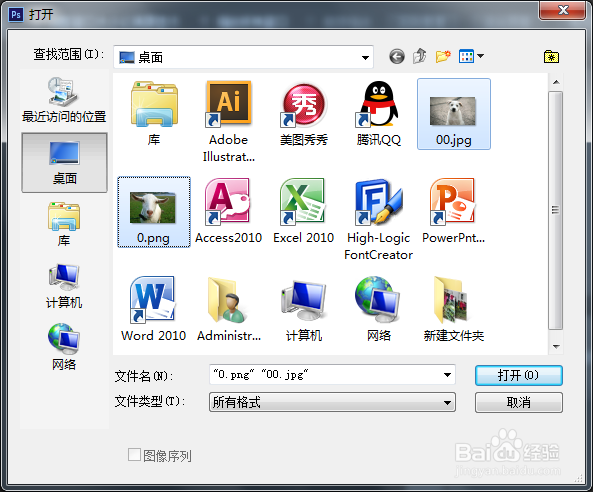The image size is (593, 492).
Task: Open the view menu icon
Action: point(471,56)
